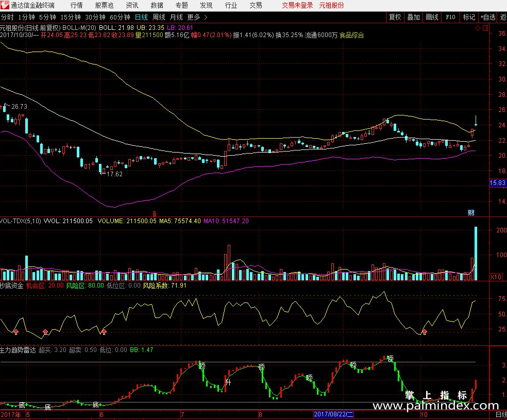Open the 画线 drawing tools
The width and height of the screenshot is (507, 420).
(432, 17)
